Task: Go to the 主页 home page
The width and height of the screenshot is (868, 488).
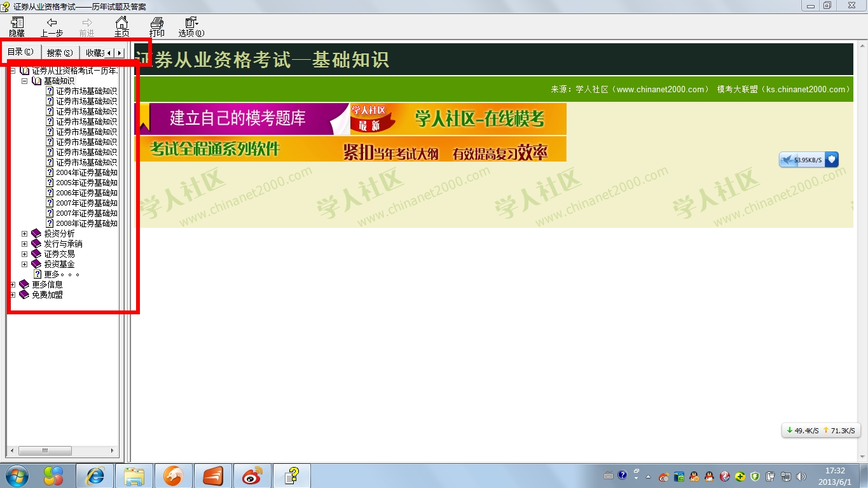Action: point(121,27)
